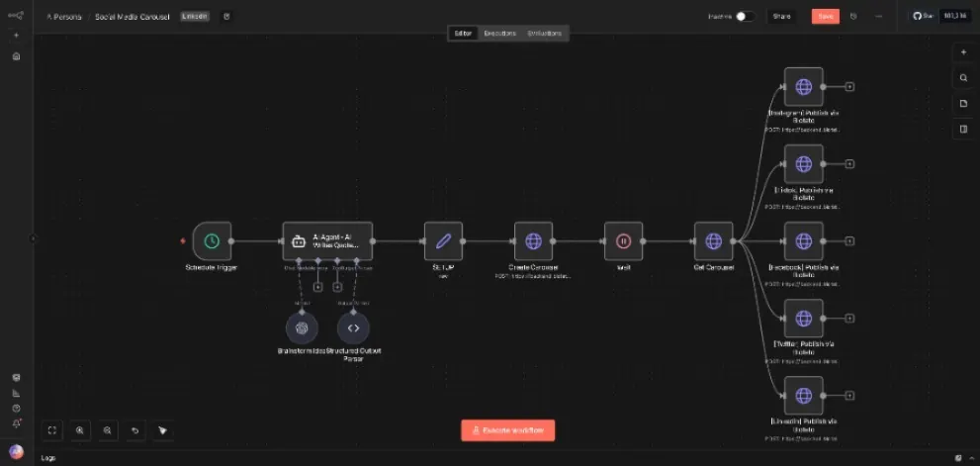Add a sticky note using the right panel icon

click(963, 104)
